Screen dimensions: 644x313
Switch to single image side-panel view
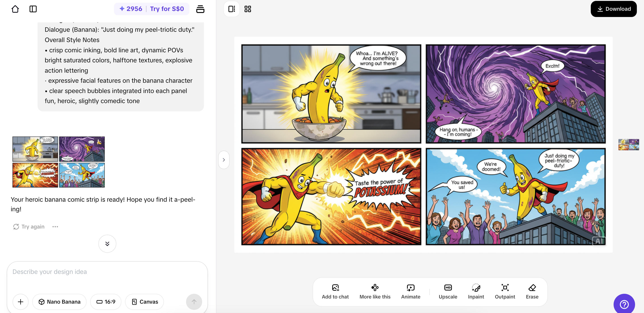pyautogui.click(x=231, y=9)
